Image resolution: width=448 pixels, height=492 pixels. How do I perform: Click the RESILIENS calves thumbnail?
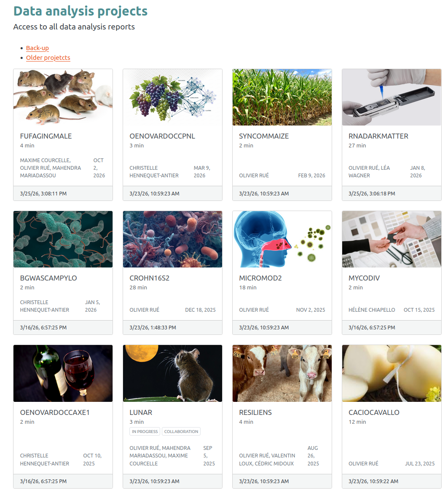[282, 373]
